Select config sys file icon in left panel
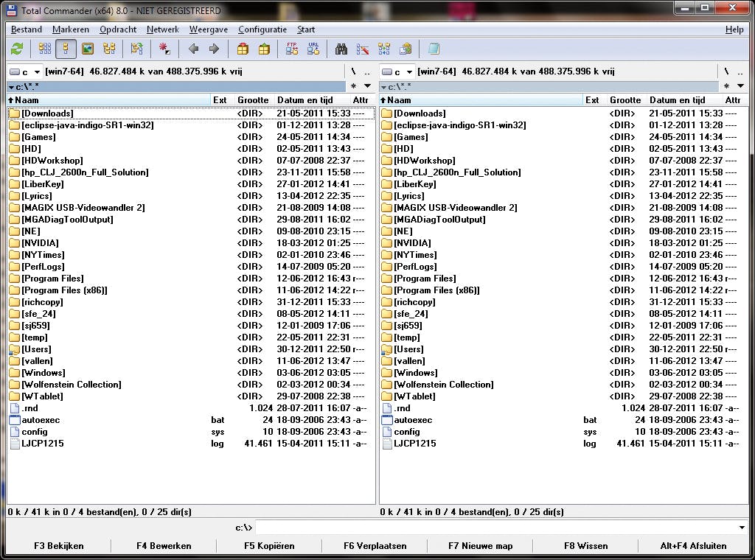This screenshot has width=755, height=560. point(15,432)
